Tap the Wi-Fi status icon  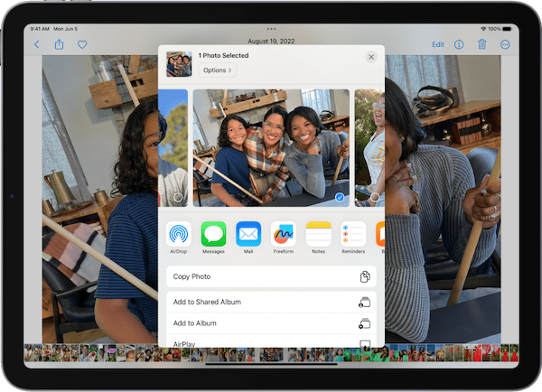pos(483,29)
